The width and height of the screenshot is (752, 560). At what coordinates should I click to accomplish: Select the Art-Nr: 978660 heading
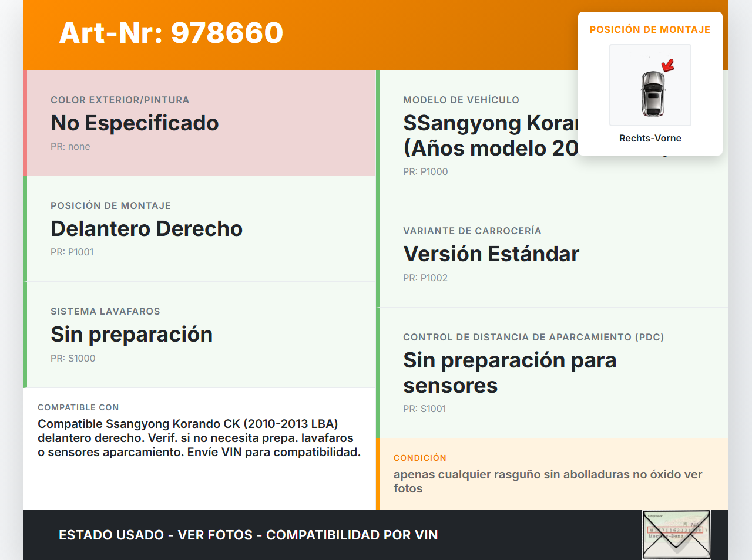[x=171, y=33]
